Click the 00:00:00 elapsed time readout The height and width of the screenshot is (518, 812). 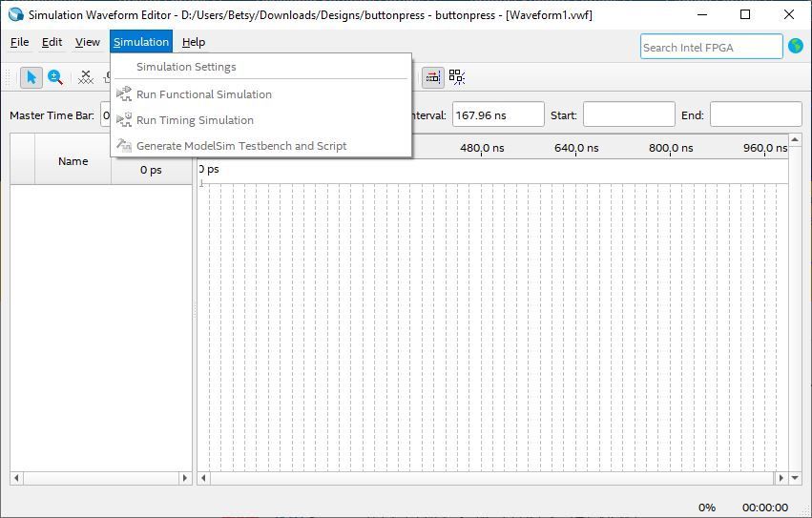click(x=765, y=508)
